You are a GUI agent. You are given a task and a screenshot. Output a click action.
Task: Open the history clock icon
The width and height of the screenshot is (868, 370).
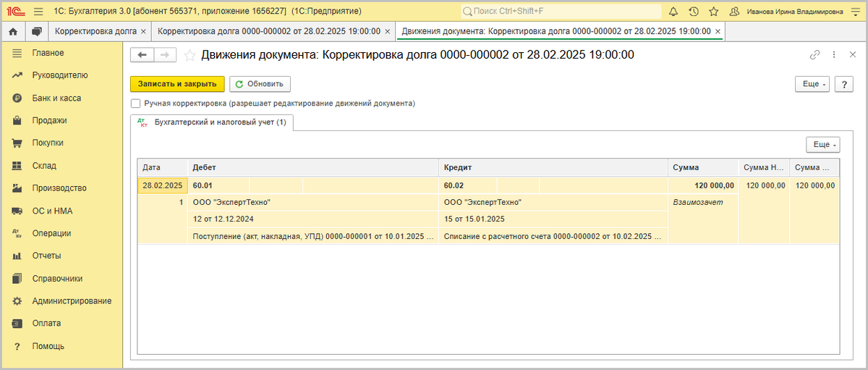694,12
